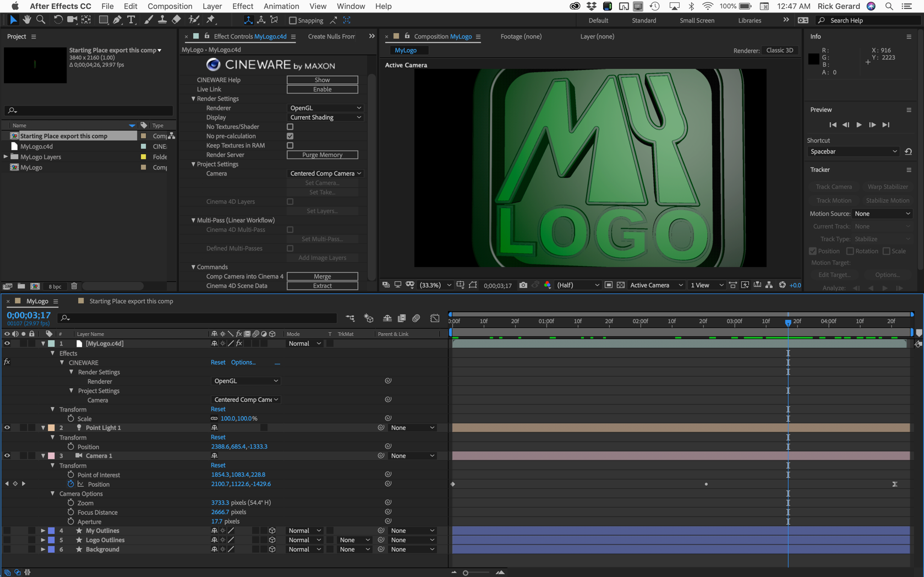This screenshot has height=577, width=924.
Task: Toggle Position stopwatch for Camera 1
Action: [x=70, y=484]
